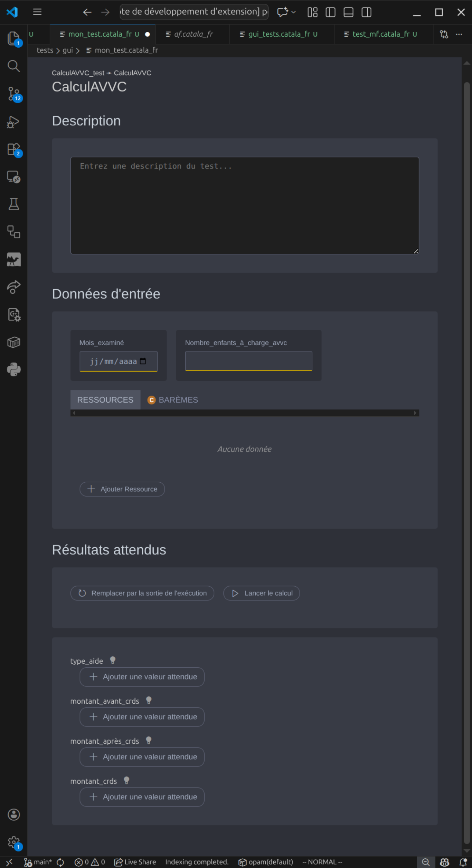The width and height of the screenshot is (472, 868).
Task: Click Live Share in the status bar
Action: click(135, 862)
